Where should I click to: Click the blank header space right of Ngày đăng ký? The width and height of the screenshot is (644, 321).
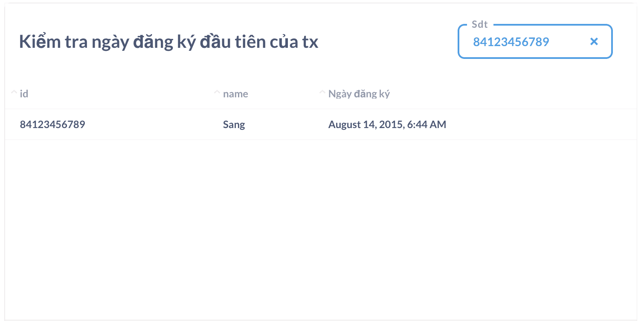[512, 94]
